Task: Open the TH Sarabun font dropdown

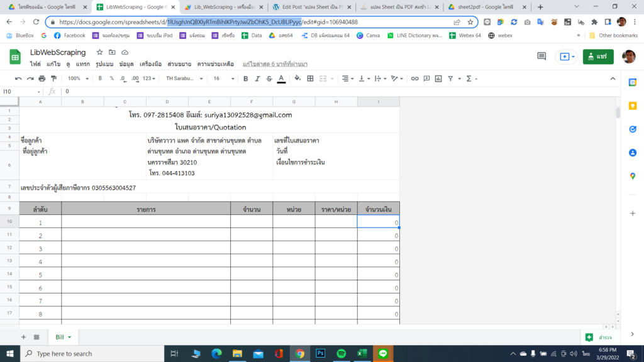Action: [184, 79]
